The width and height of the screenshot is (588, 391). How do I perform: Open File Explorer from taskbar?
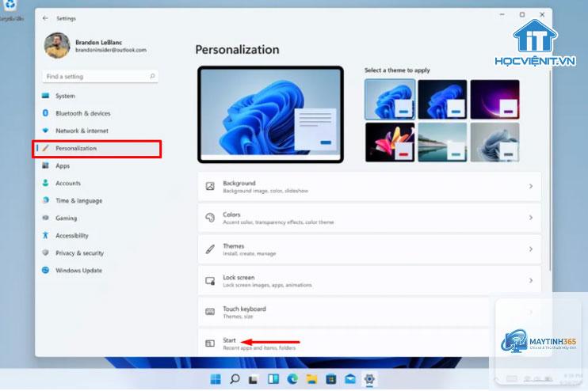(x=311, y=379)
